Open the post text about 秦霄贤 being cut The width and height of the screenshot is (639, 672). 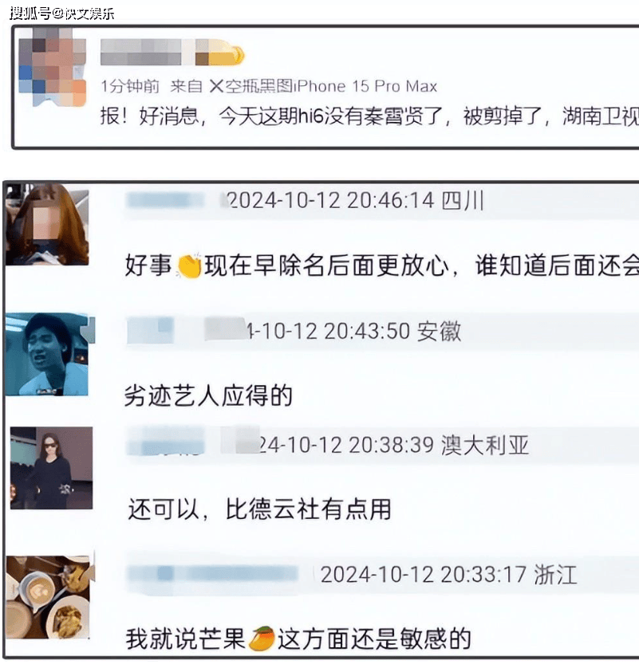[x=369, y=116]
